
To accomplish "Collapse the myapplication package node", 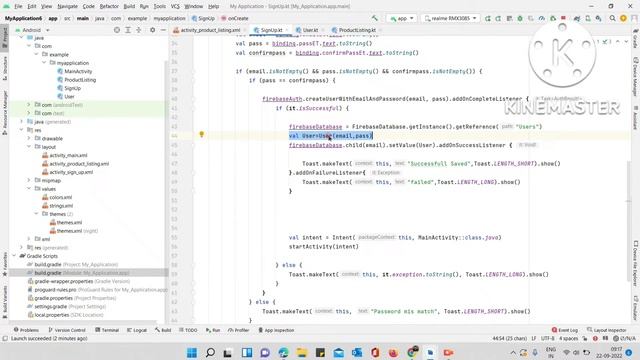I will click(43, 63).
